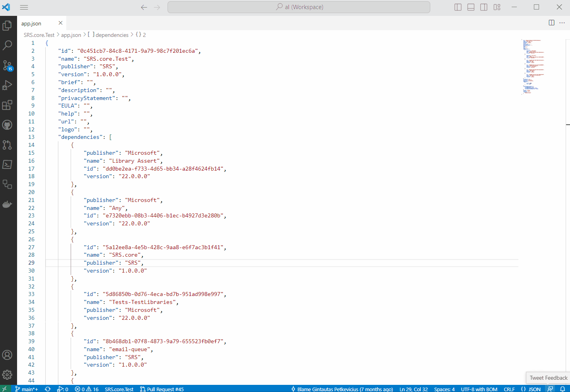The height and width of the screenshot is (392, 570).
Task: Open the editor More Actions ellipsis
Action: [562, 23]
